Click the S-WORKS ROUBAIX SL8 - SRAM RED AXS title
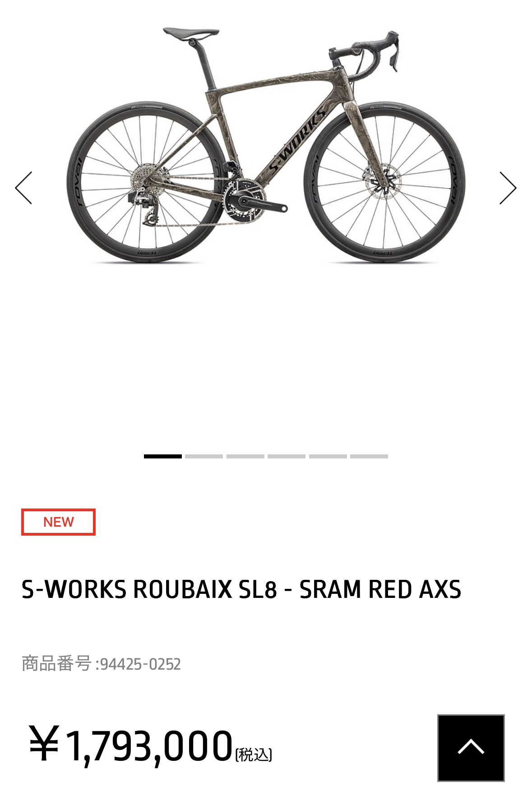Viewport: 532px width, 805px height. point(241,589)
